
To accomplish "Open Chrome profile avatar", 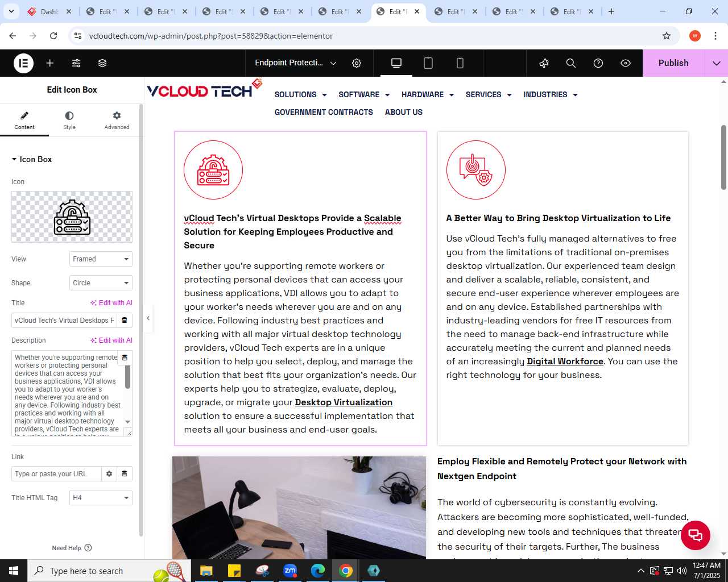I will pos(695,36).
